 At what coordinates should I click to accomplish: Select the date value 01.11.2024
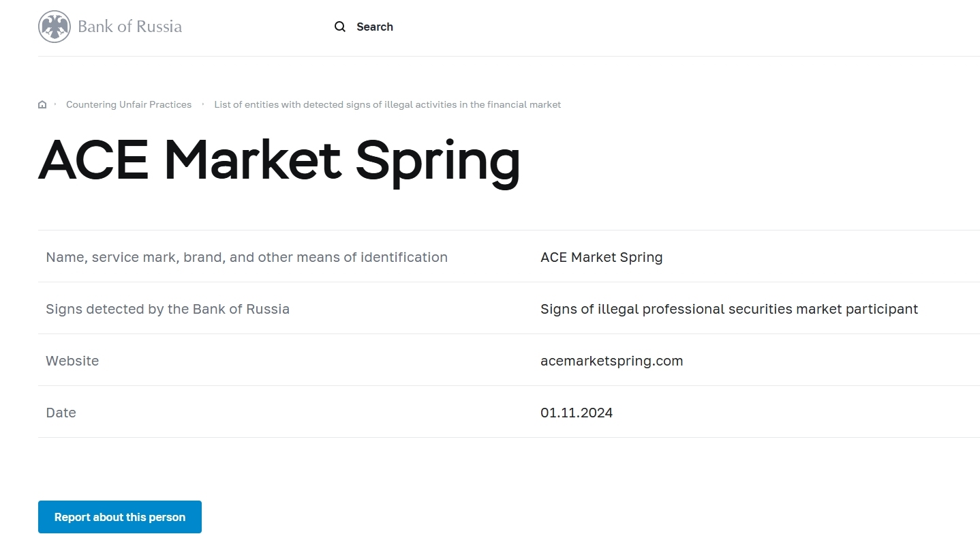[576, 413]
